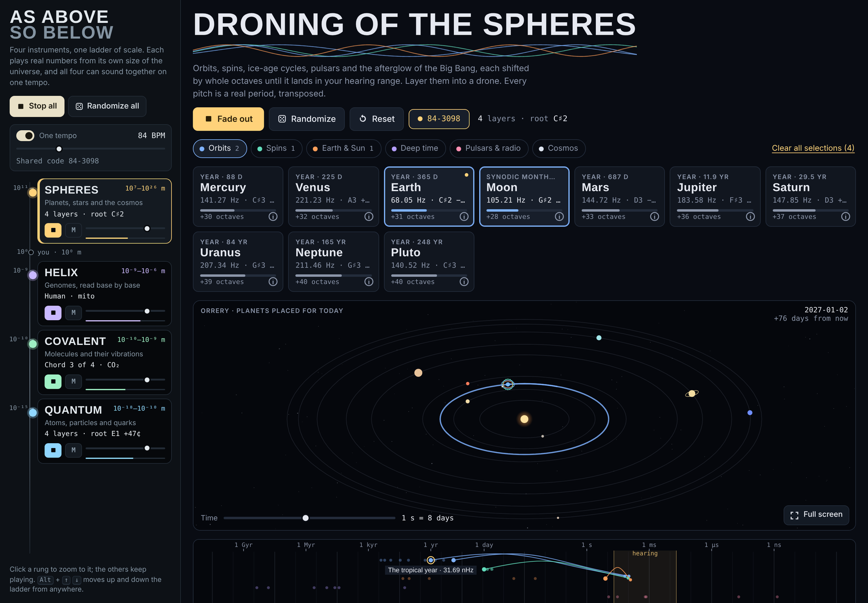Click Saturn in the orrery
This screenshot has height=603, width=868.
tap(692, 393)
